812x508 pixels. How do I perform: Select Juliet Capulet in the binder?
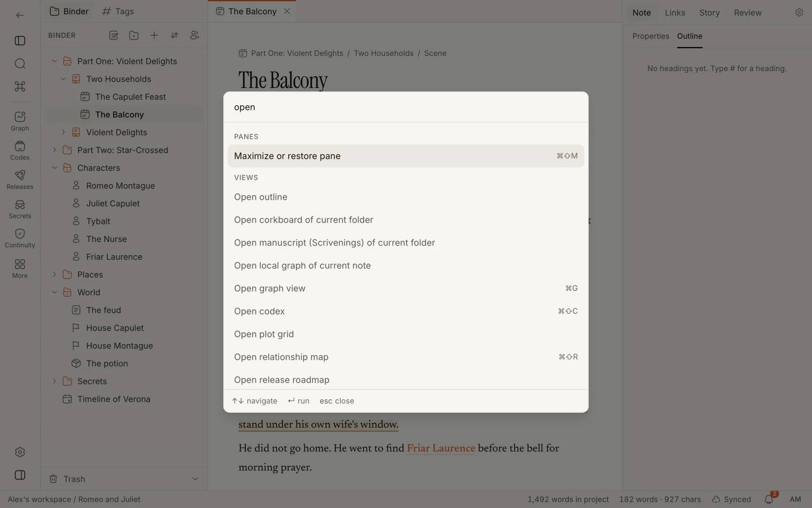(x=125, y=203)
